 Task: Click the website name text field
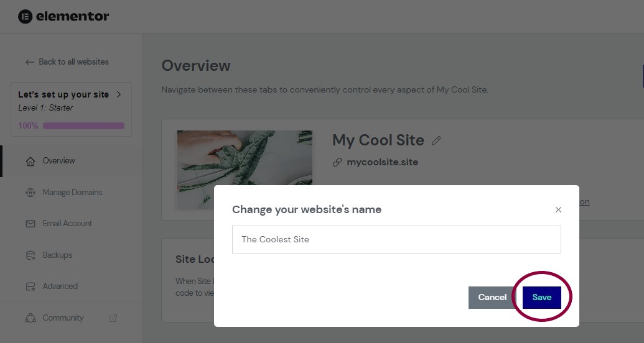(x=396, y=239)
